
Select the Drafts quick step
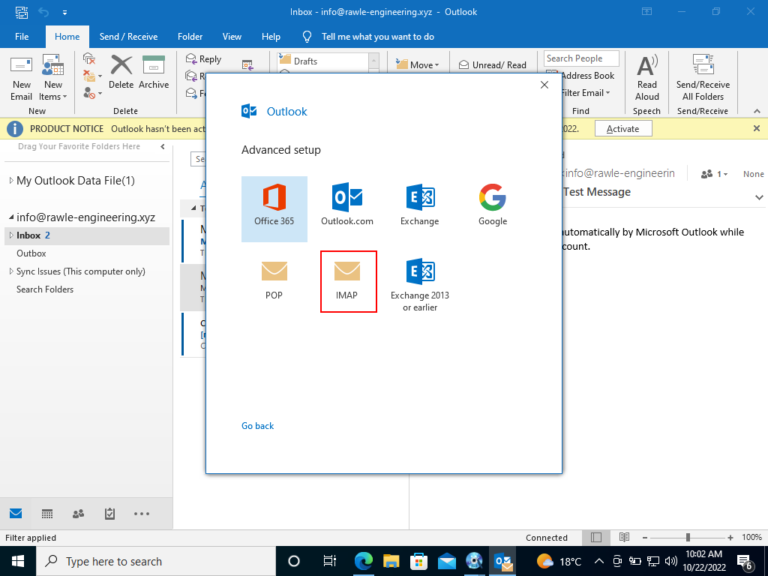323,61
